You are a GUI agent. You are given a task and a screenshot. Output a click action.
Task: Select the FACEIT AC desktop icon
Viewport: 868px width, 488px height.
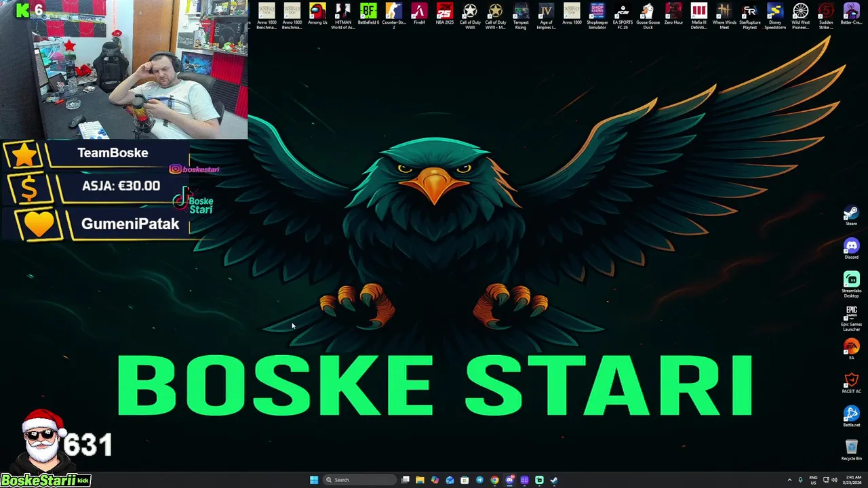coord(851,383)
